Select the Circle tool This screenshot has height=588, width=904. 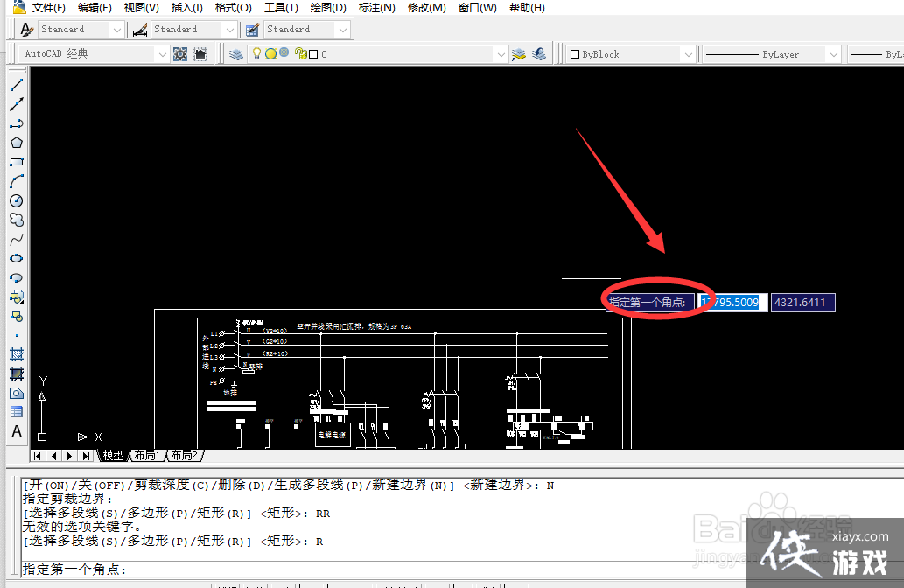pos(16,199)
